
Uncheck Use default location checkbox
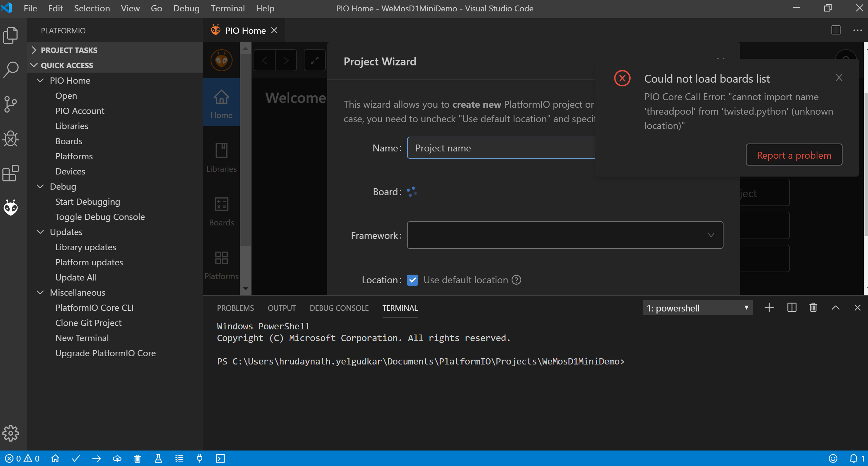pos(412,280)
